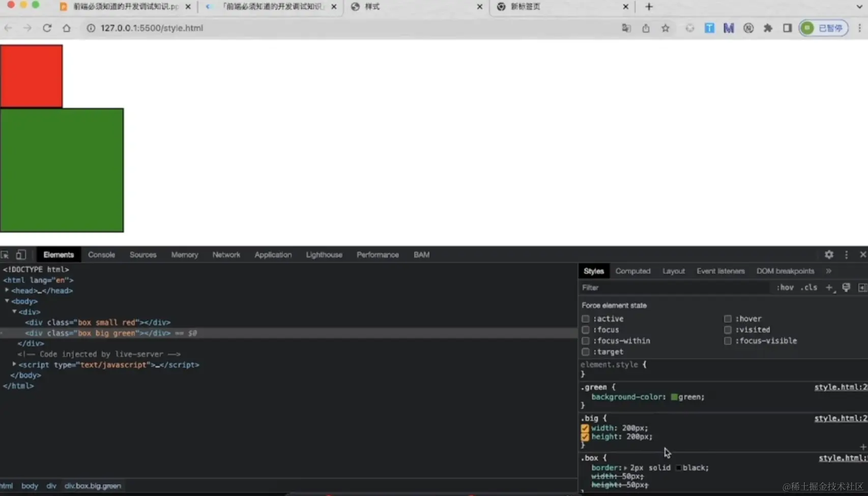The image size is (868, 496).
Task: Click the new style rule plus icon
Action: 829,287
